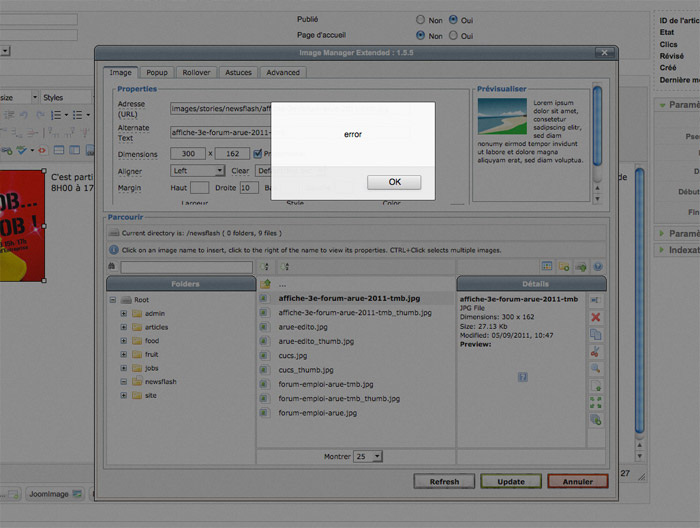
Task: Click OK on the error dialog
Action: tap(394, 182)
